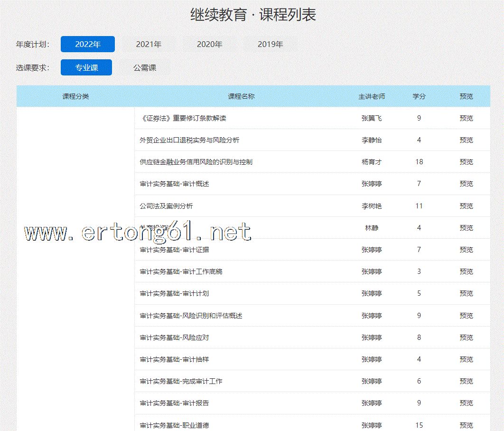504x431 pixels.
Task: Preview the 外贸企业出口退税实务与风险分析 course
Action: click(x=466, y=140)
